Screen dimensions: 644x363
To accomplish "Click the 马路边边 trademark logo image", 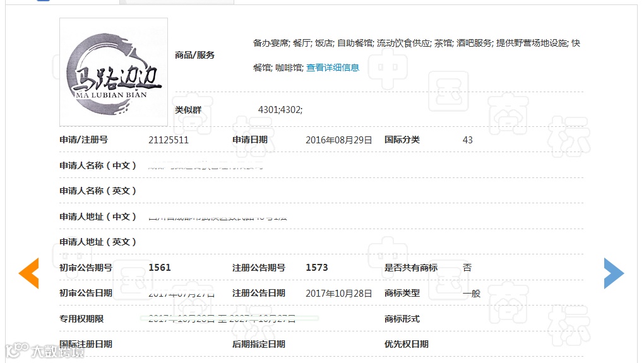I will [114, 72].
